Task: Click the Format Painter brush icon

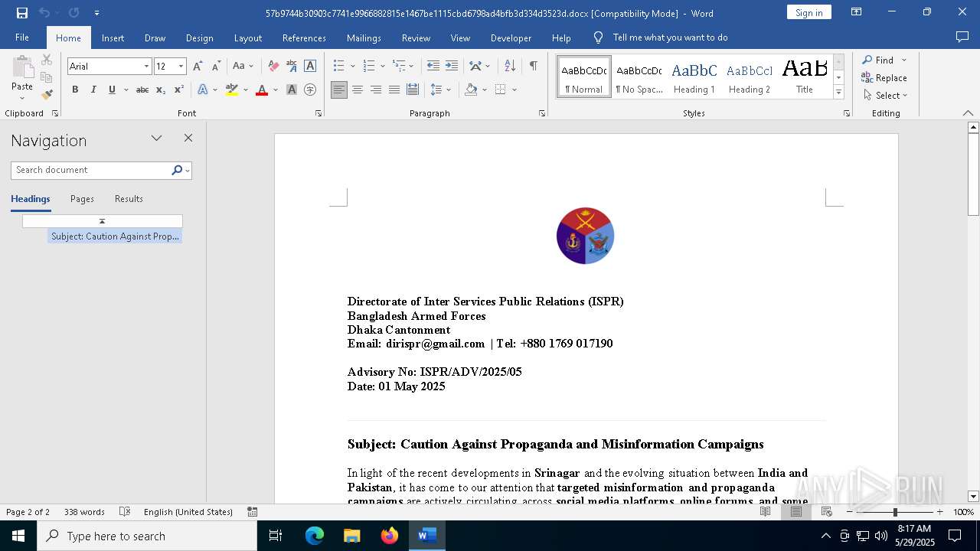Action: click(47, 95)
